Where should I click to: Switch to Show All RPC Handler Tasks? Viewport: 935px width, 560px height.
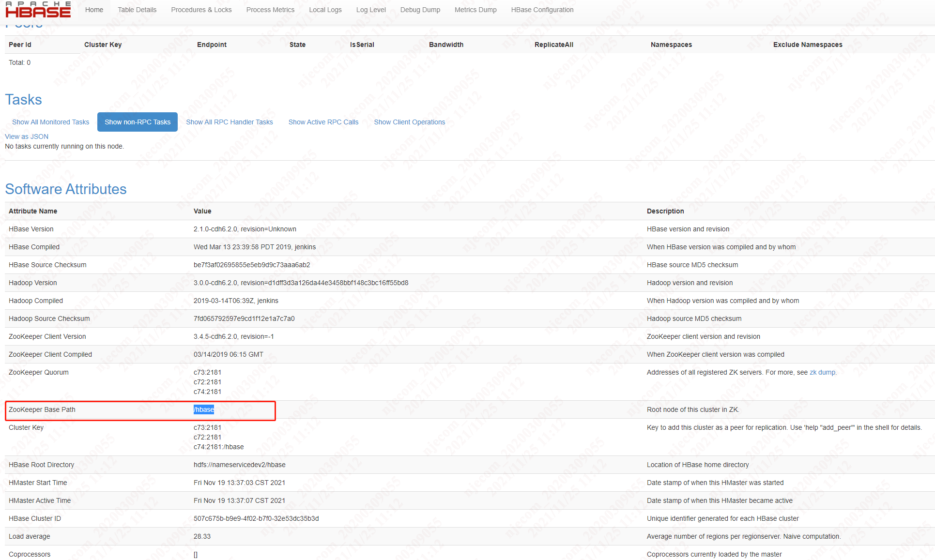click(230, 122)
